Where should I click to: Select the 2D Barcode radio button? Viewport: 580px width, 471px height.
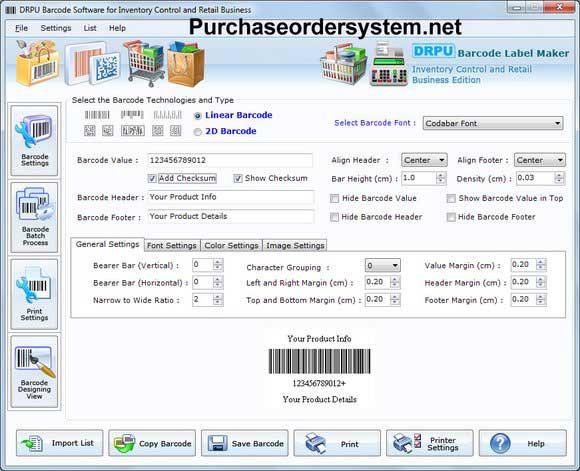198,132
